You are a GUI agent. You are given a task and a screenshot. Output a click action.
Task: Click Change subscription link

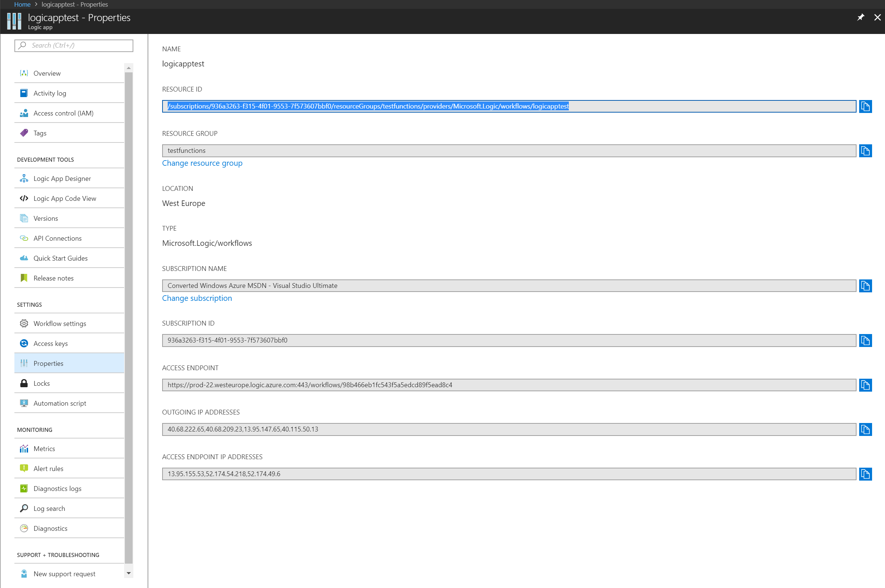[197, 298]
